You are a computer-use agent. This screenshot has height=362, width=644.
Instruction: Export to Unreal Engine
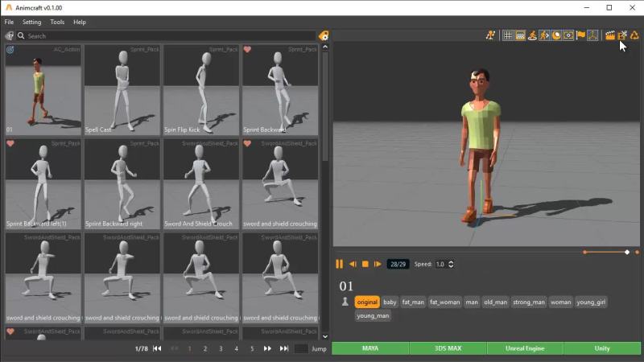(525, 348)
